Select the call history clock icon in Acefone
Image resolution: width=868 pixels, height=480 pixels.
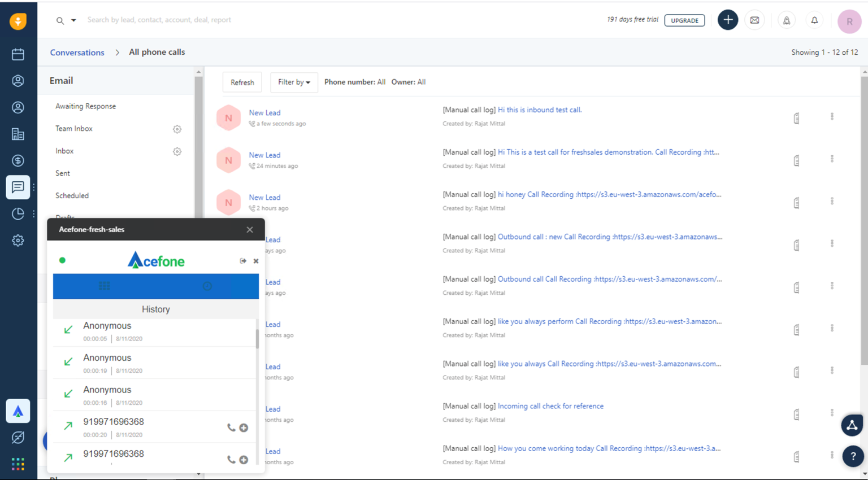click(207, 286)
